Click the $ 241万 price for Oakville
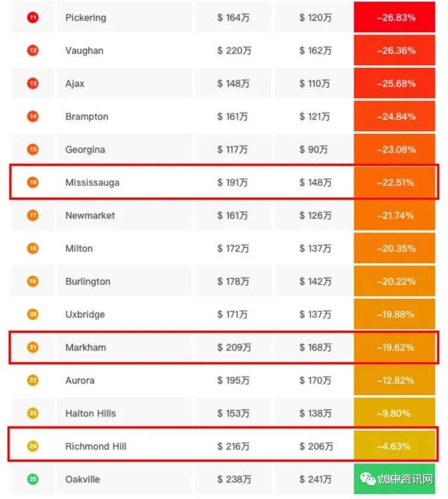The height and width of the screenshot is (499, 448). (316, 479)
